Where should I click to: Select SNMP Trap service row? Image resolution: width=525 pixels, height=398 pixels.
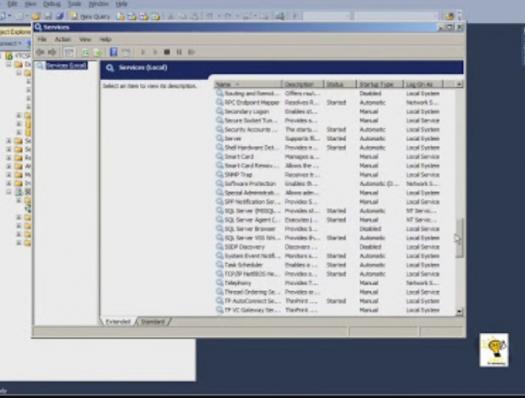tap(328, 175)
